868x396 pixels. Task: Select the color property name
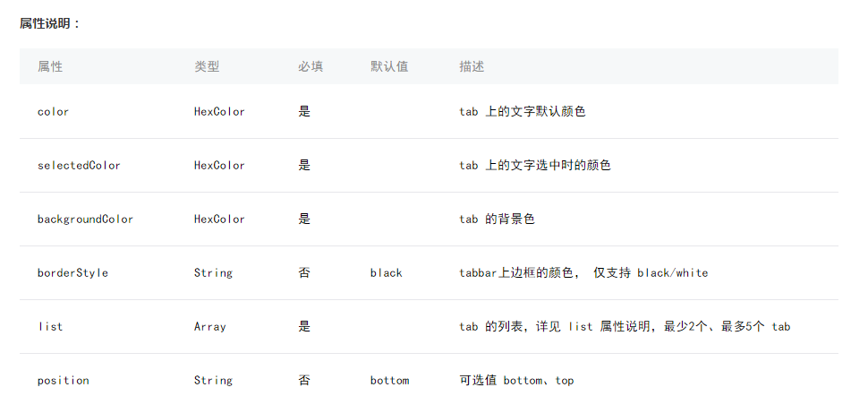[53, 111]
